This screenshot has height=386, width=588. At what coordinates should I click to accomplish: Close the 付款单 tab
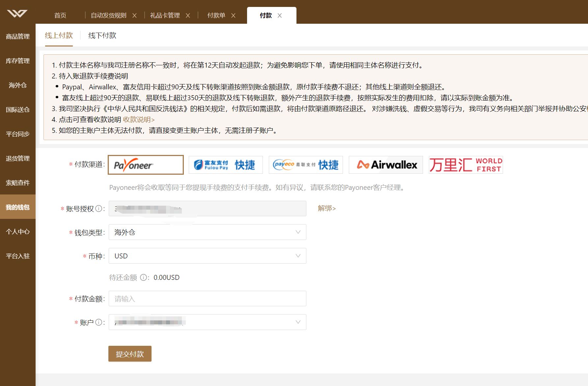point(233,15)
